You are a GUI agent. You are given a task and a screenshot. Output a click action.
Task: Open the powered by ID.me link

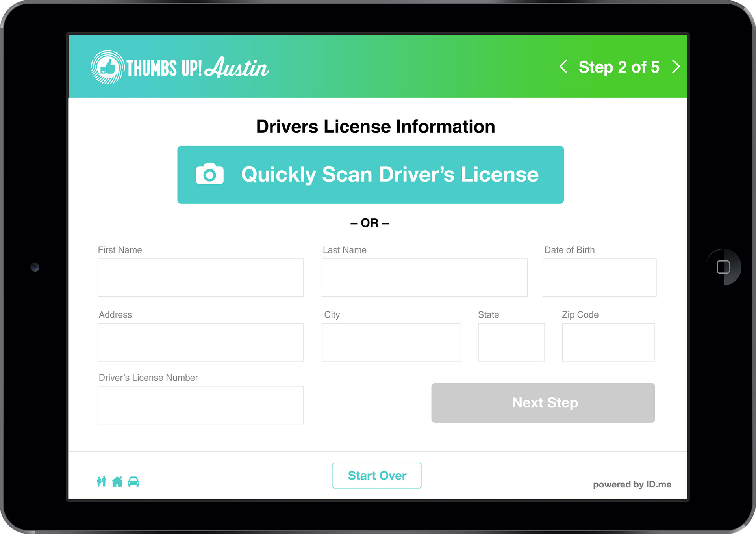(632, 484)
